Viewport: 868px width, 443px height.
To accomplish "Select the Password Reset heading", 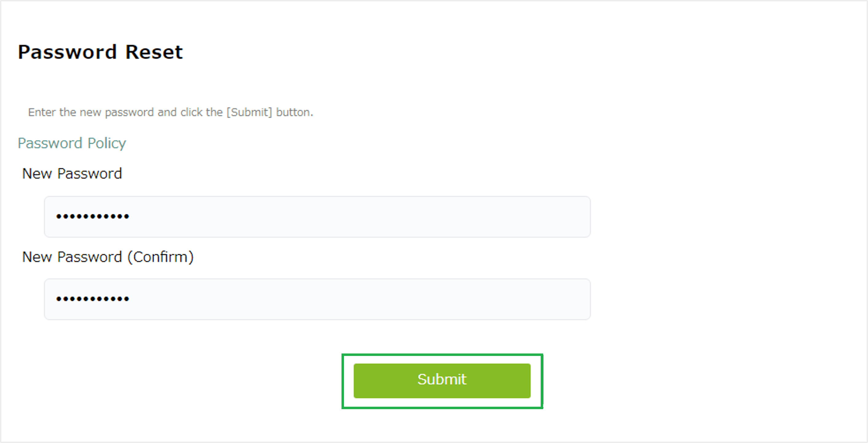I will [100, 52].
